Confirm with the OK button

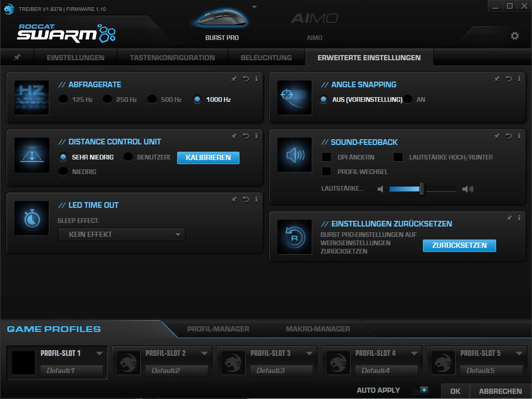(455, 391)
